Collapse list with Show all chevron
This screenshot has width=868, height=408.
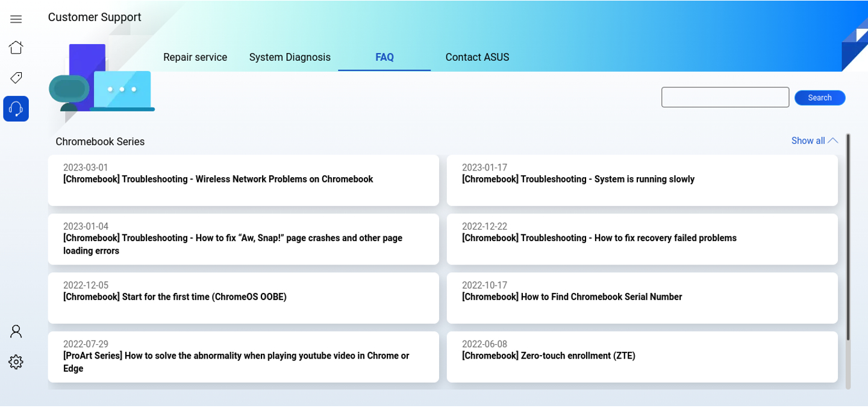814,140
